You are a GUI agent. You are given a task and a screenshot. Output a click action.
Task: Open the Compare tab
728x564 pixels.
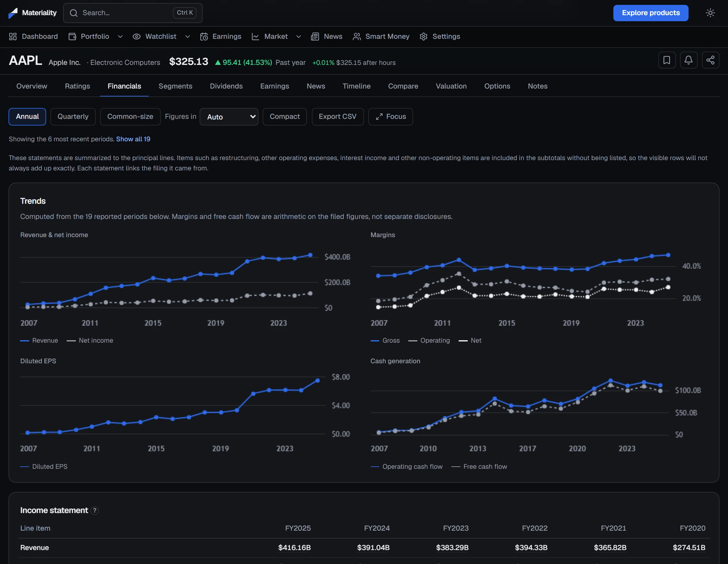tap(403, 86)
